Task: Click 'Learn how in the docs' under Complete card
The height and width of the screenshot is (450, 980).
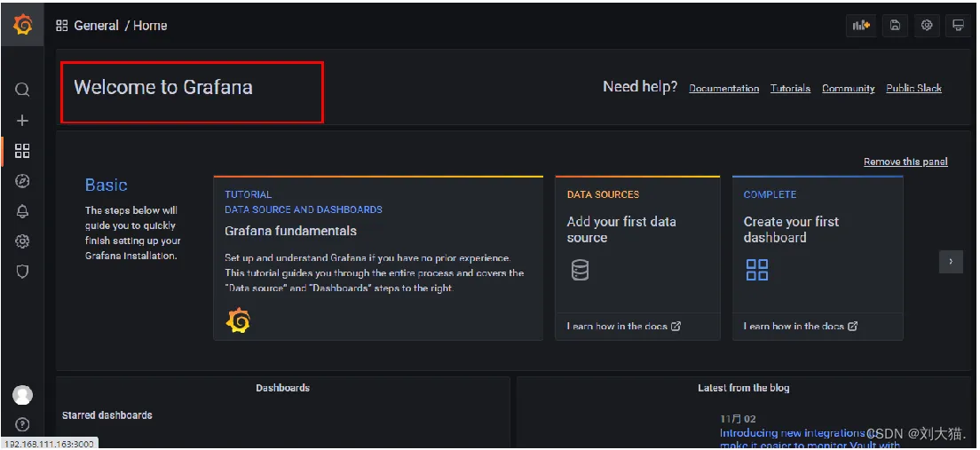Action: (x=794, y=327)
